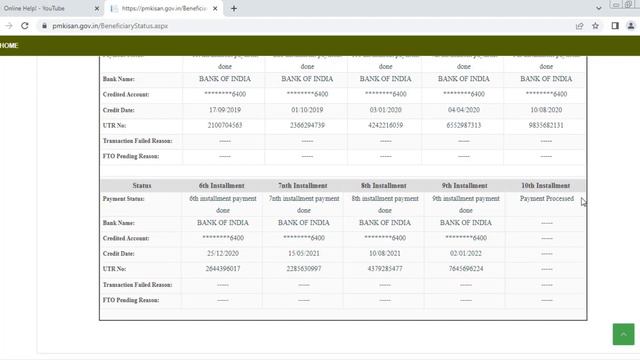The height and width of the screenshot is (360, 640).
Task: Open a new tab with the plus button
Action: click(x=234, y=9)
